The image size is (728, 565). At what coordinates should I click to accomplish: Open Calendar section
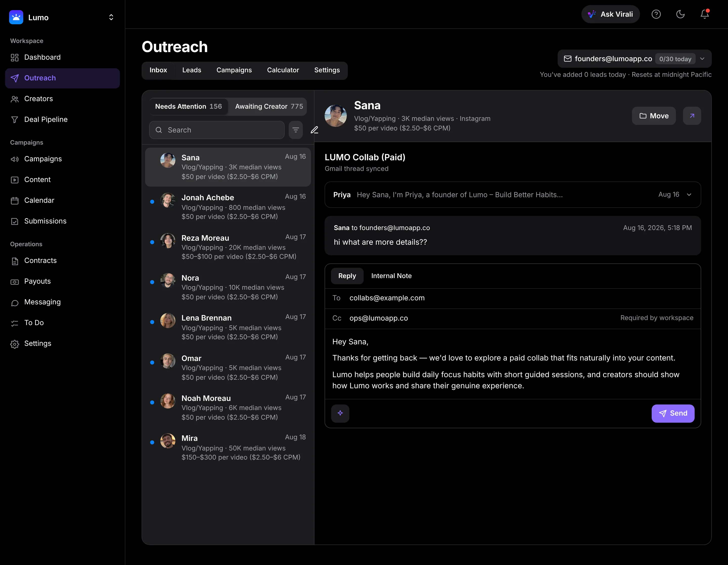click(62, 200)
